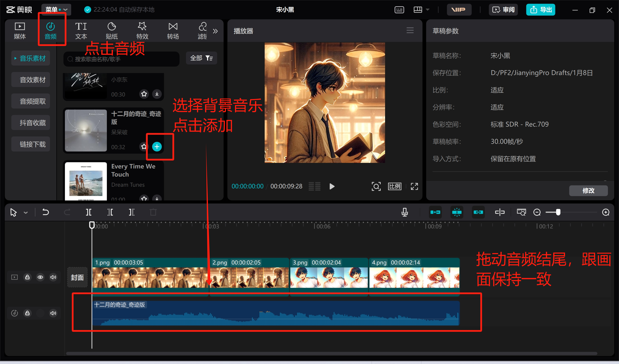Click the grid-lines quality icon in player
The width and height of the screenshot is (619, 364).
coord(315,187)
